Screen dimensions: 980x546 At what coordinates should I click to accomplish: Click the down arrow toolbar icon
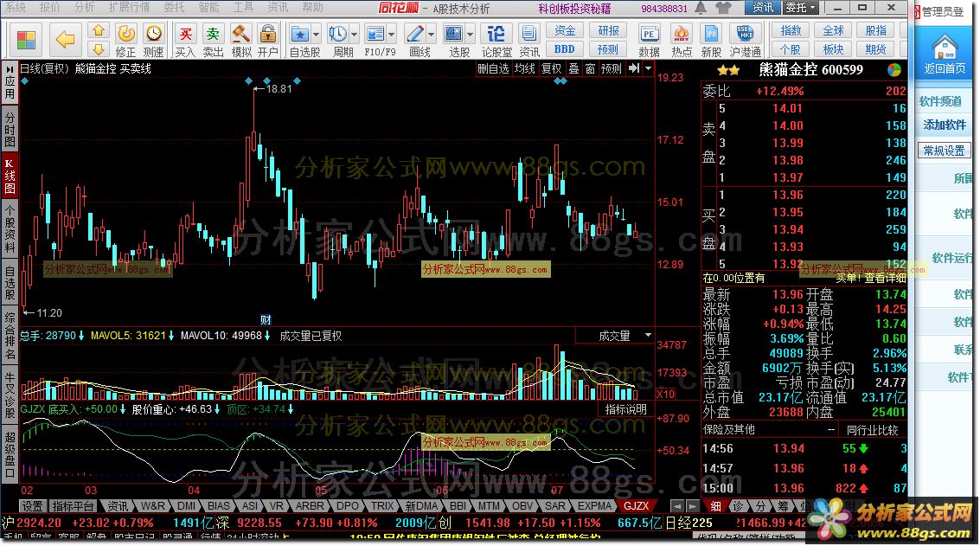click(98, 48)
